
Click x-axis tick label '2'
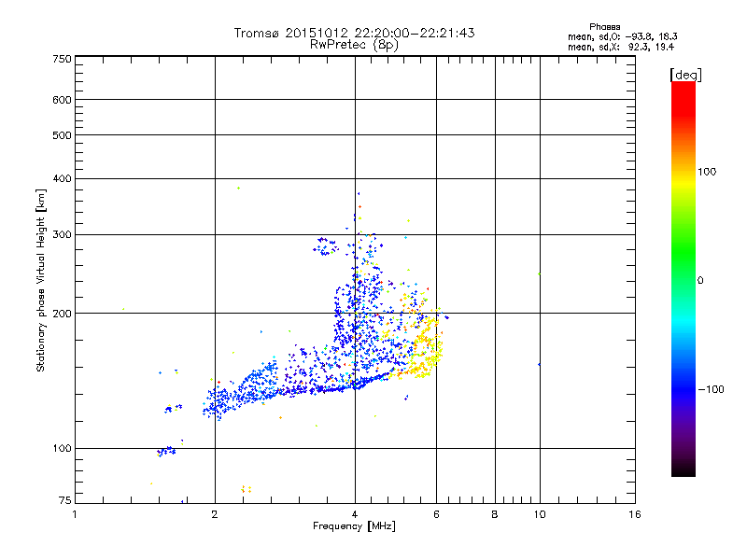[x=215, y=514]
